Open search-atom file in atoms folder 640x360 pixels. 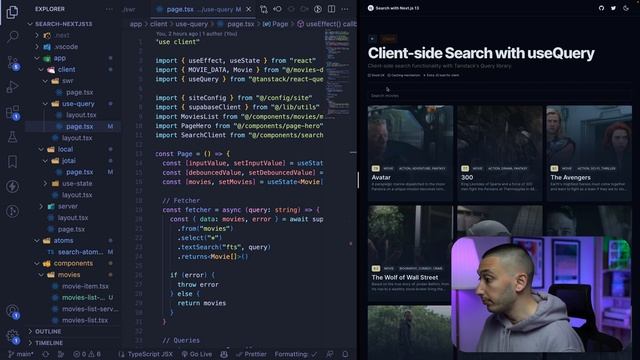coord(80,252)
